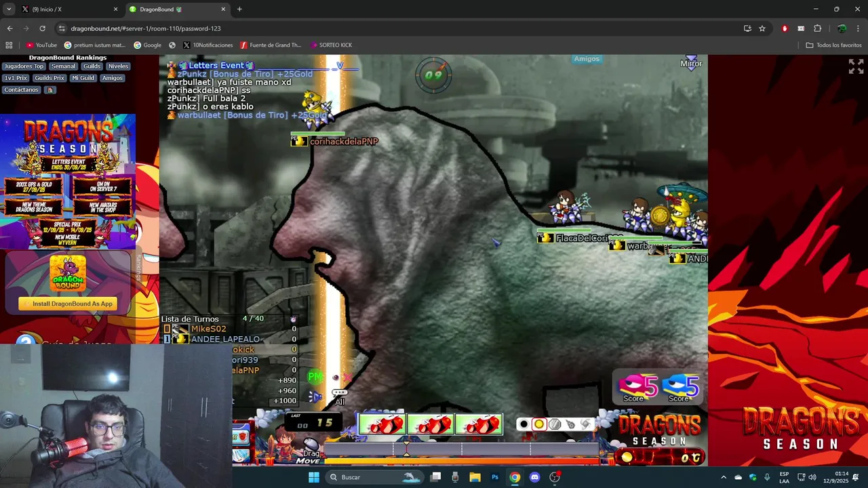Click the small home icon beside Contáctanos
Screen dimensions: 868x488
50,89
